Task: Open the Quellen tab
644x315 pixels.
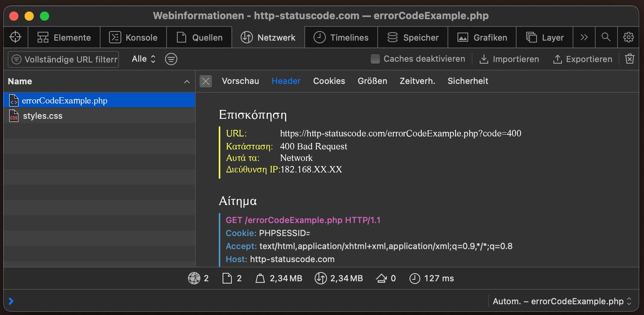Action: [x=199, y=37]
